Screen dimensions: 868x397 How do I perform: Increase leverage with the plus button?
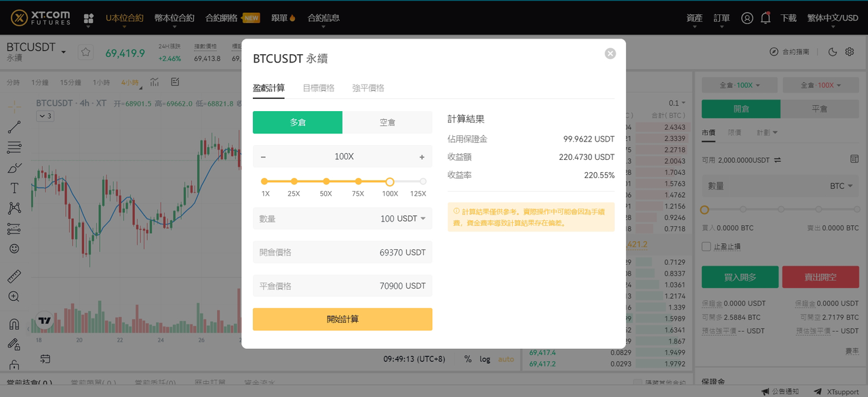coord(422,156)
